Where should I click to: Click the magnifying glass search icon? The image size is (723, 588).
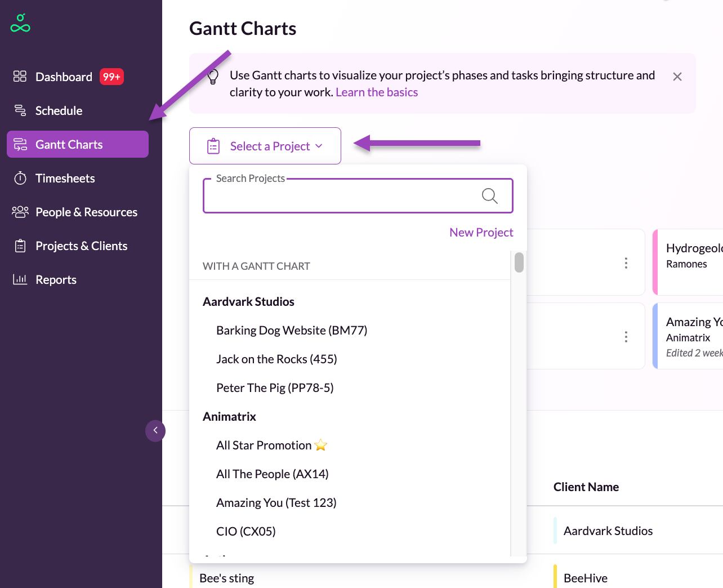489,196
